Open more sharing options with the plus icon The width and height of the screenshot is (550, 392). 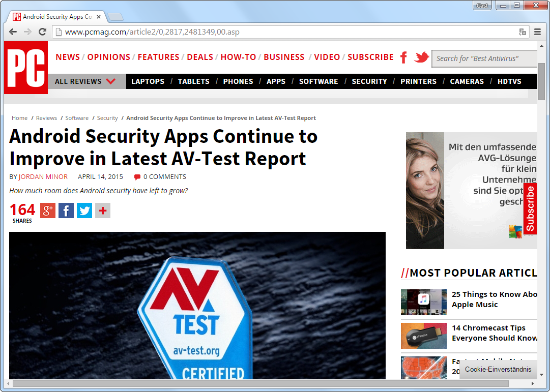pos(102,210)
